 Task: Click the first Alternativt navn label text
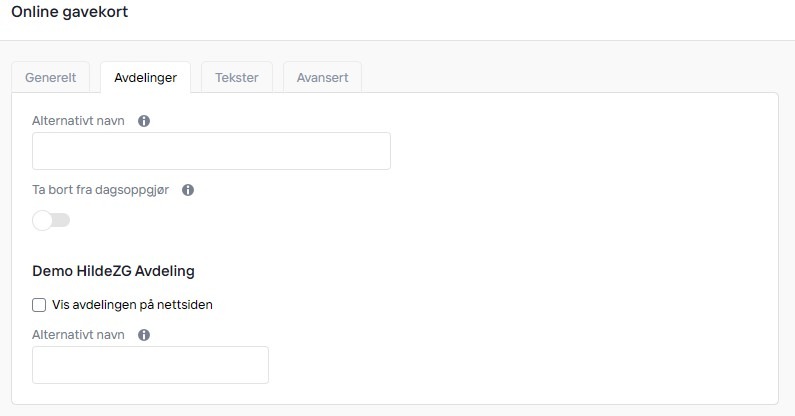click(x=79, y=121)
